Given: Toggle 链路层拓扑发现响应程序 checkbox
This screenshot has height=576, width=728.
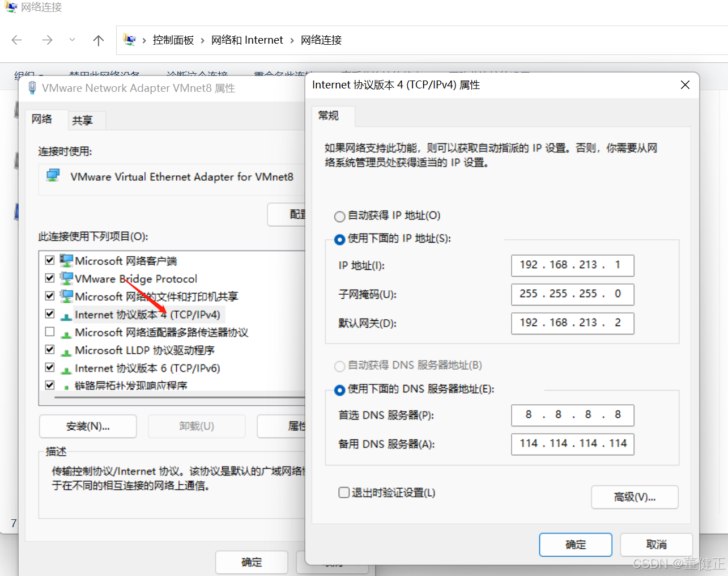Looking at the screenshot, I should (x=50, y=385).
